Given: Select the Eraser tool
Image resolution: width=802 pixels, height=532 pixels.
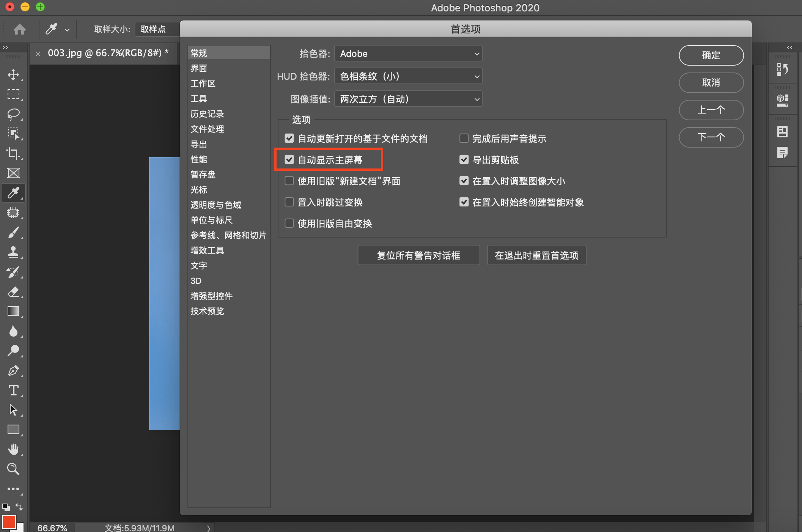Looking at the screenshot, I should coord(13,291).
